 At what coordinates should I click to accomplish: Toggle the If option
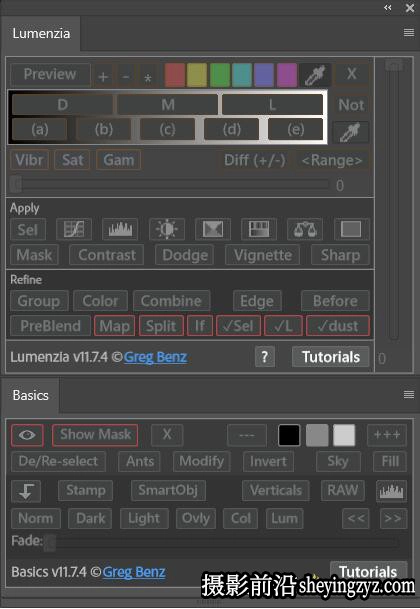(200, 326)
